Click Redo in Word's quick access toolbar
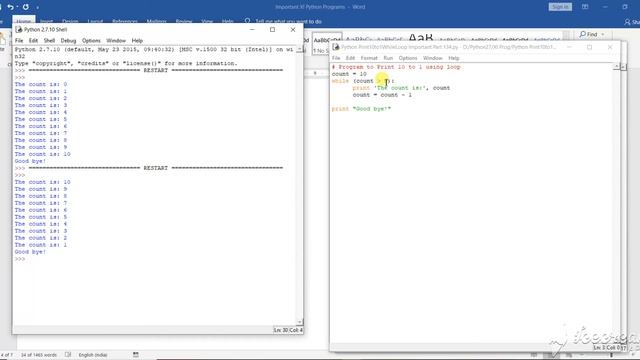 [26, 7]
